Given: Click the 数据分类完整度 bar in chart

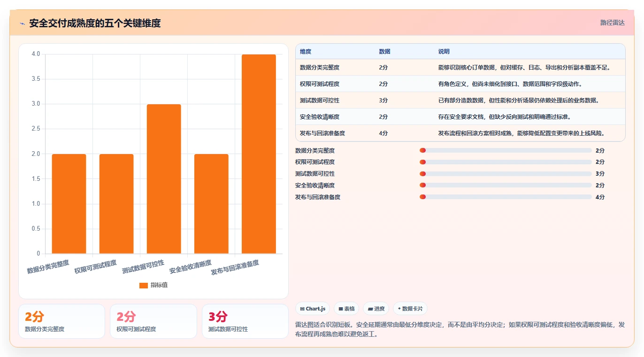Looking at the screenshot, I should point(69,204).
